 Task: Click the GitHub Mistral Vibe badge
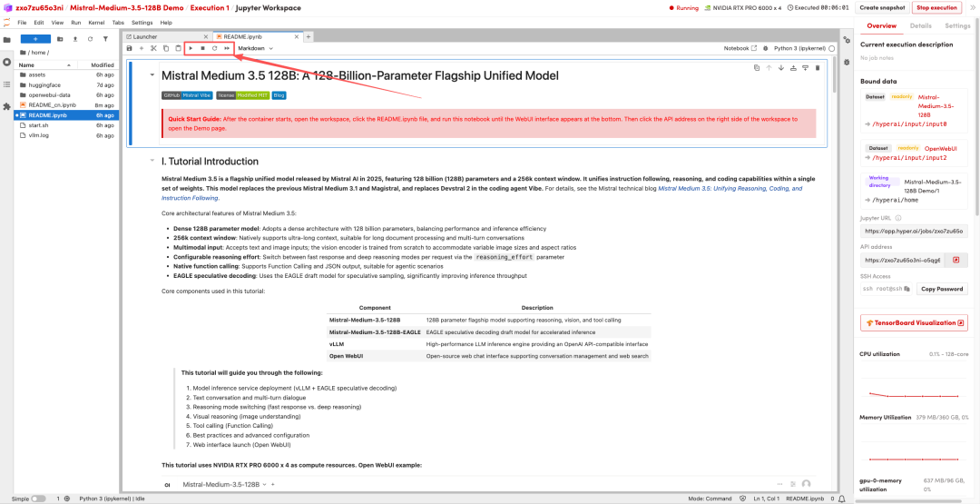(187, 95)
